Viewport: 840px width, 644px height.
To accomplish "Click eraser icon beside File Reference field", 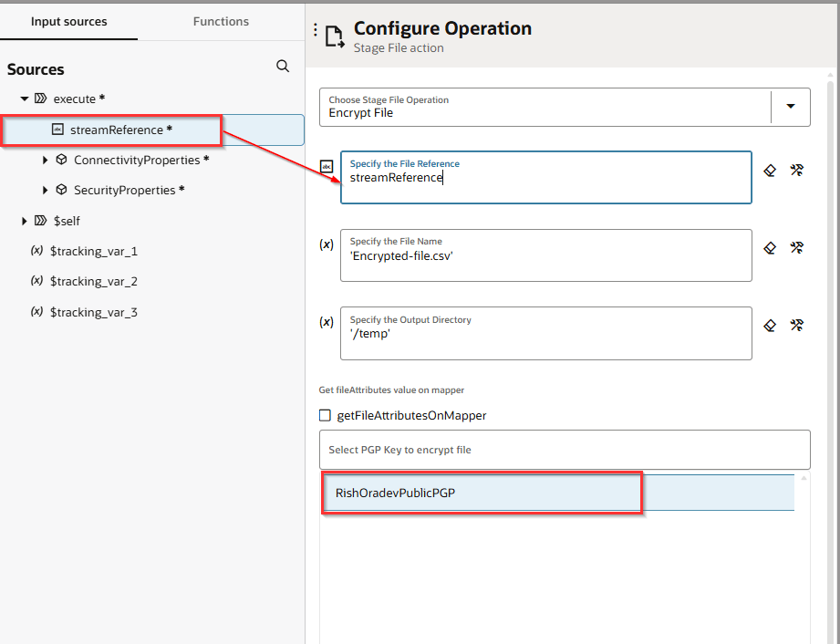I will point(770,170).
